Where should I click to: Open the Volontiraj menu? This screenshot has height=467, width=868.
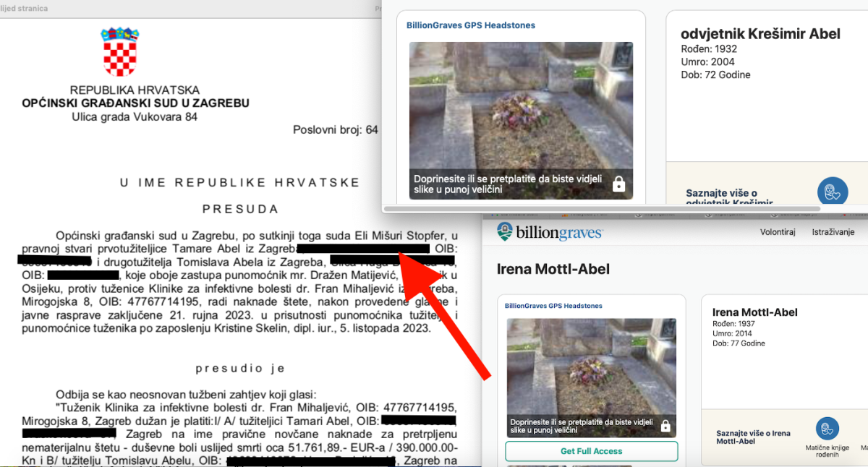pyautogui.click(x=778, y=232)
